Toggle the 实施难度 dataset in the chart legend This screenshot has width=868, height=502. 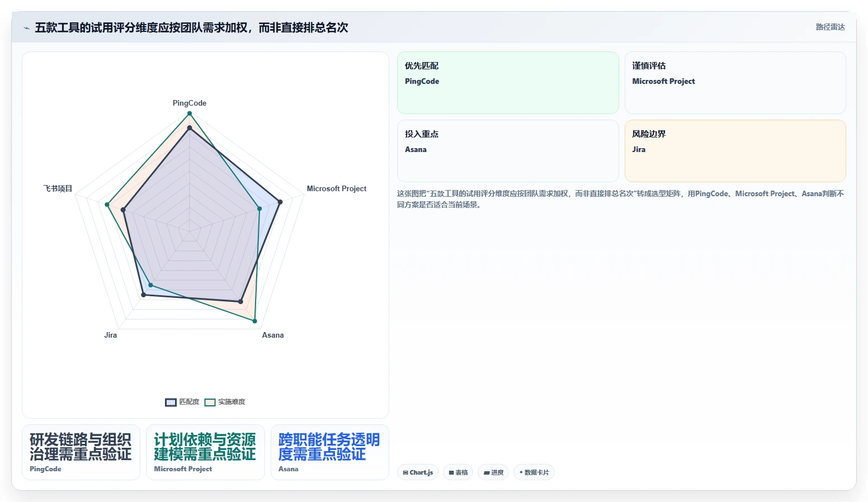click(225, 402)
